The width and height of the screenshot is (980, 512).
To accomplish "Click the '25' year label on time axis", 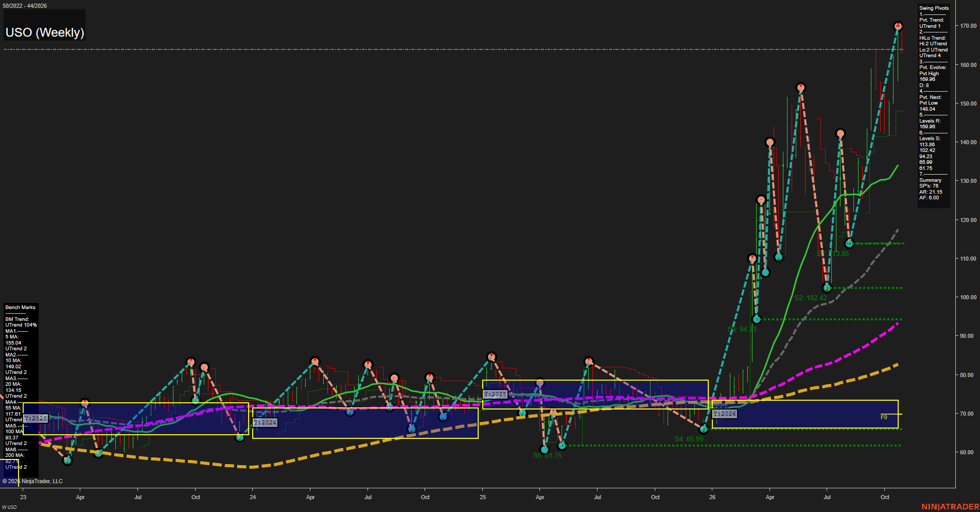I will pos(483,497).
